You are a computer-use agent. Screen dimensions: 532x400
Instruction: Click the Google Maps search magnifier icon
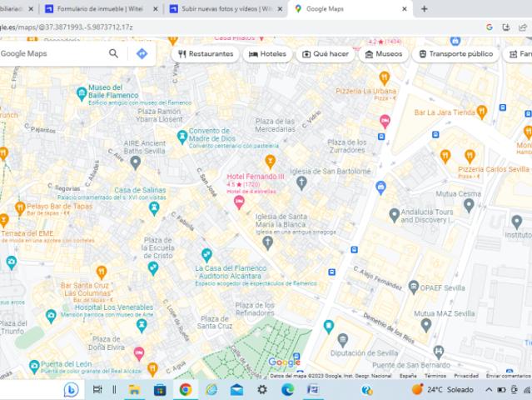(x=114, y=53)
